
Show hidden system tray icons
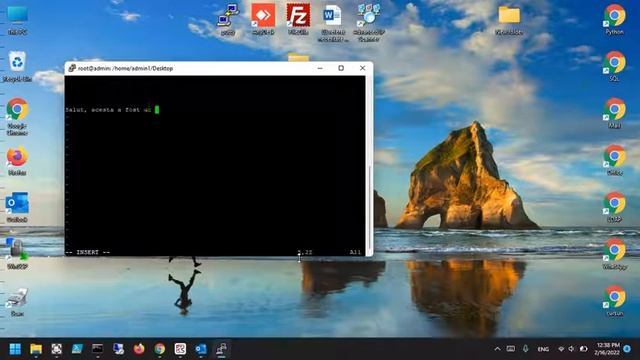click(497, 349)
